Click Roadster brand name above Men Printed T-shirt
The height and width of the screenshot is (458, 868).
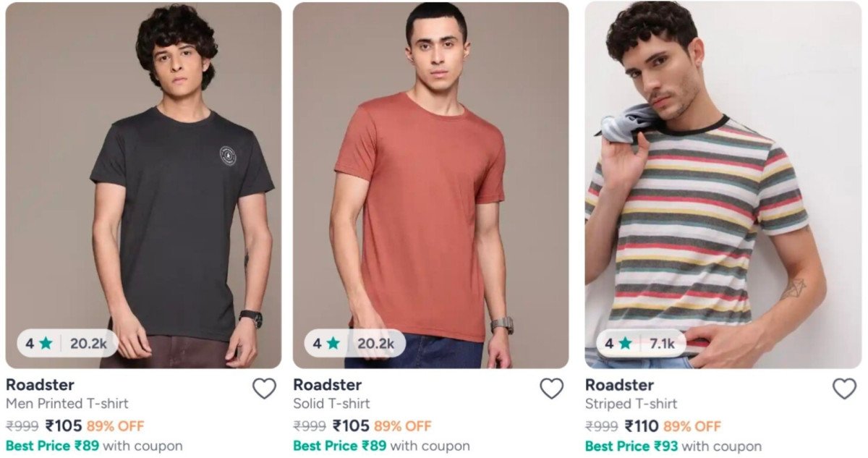[40, 385]
